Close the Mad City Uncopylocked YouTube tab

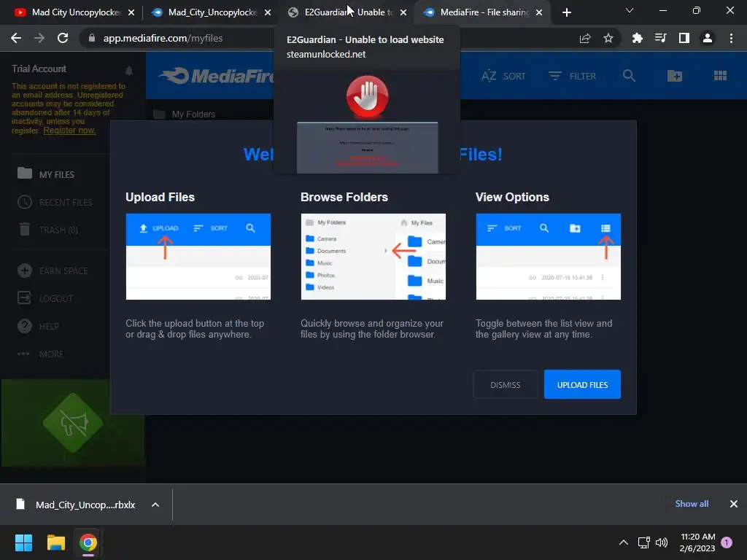tap(131, 12)
